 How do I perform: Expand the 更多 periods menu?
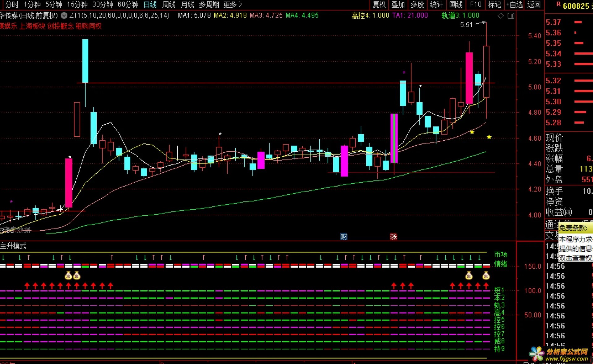click(233, 5)
